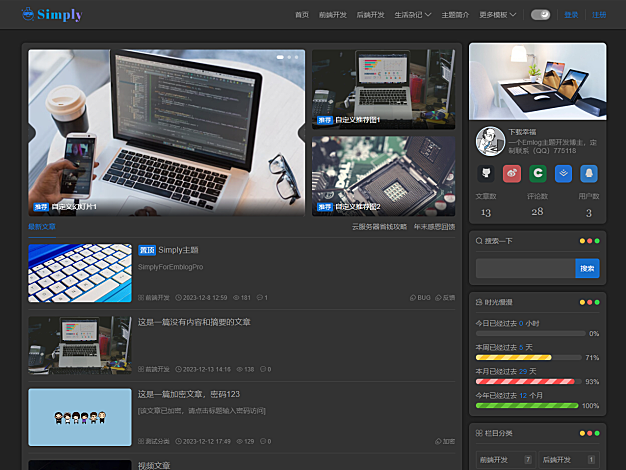Open the QQ penguin icon link
The height and width of the screenshot is (470, 626).
[x=589, y=173]
